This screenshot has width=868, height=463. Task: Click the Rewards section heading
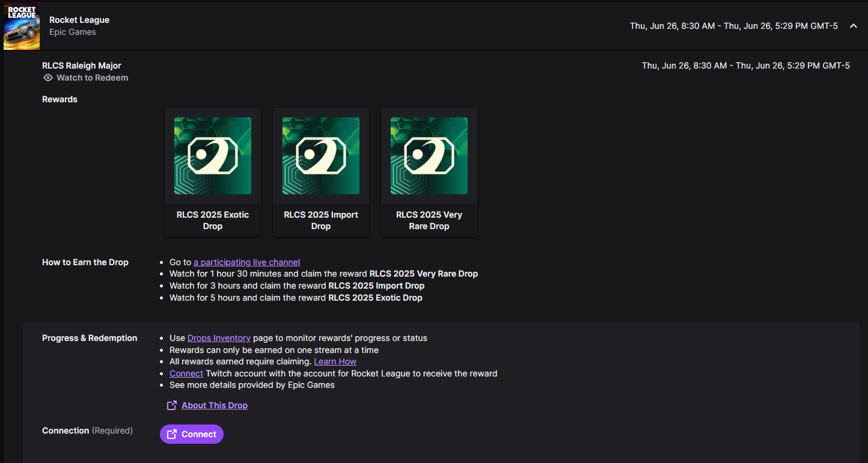(60, 99)
